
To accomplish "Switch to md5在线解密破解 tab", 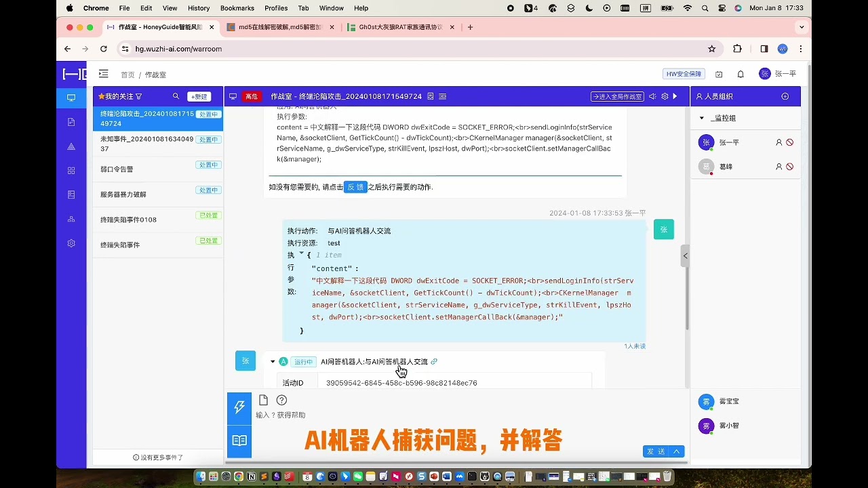I will pyautogui.click(x=281, y=27).
